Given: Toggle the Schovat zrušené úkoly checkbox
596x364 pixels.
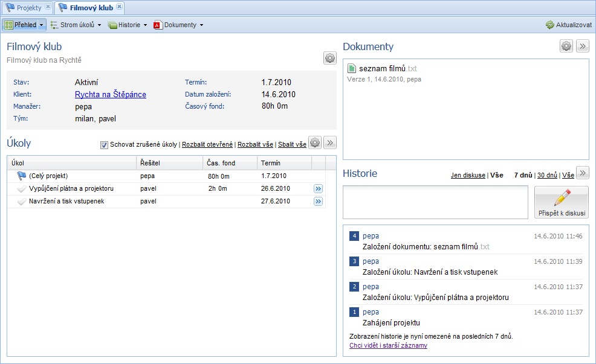Looking at the screenshot, I should click(x=104, y=145).
